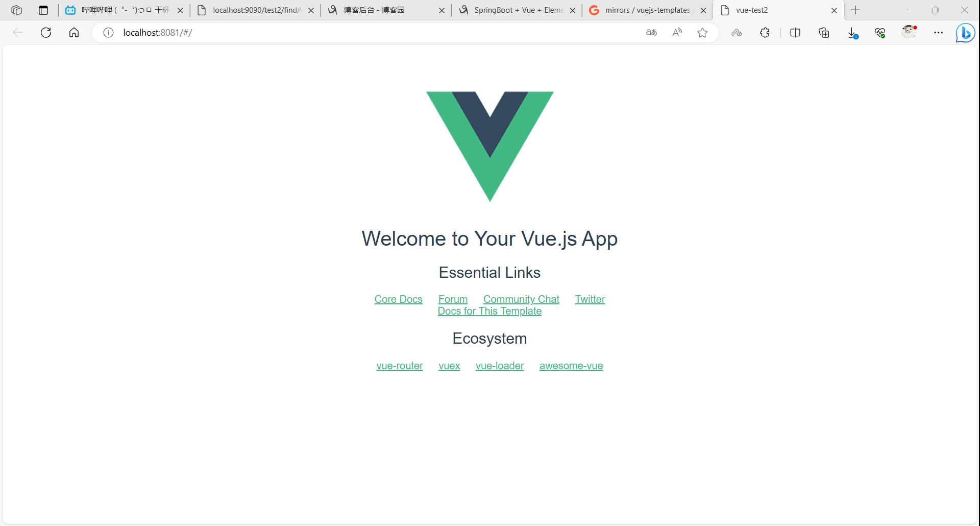This screenshot has height=526, width=980.
Task: Refresh the current page
Action: (x=46, y=33)
